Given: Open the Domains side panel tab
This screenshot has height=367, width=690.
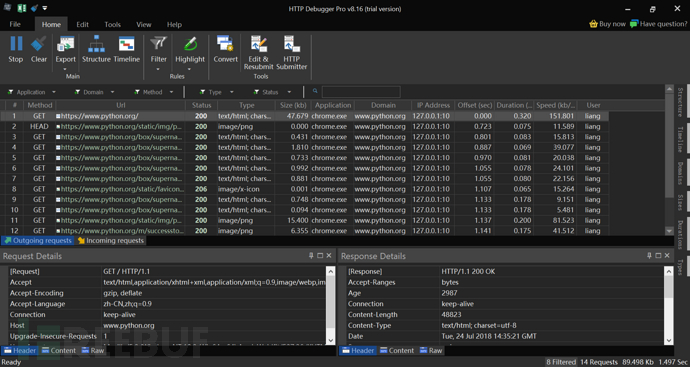Looking at the screenshot, I should 680,173.
